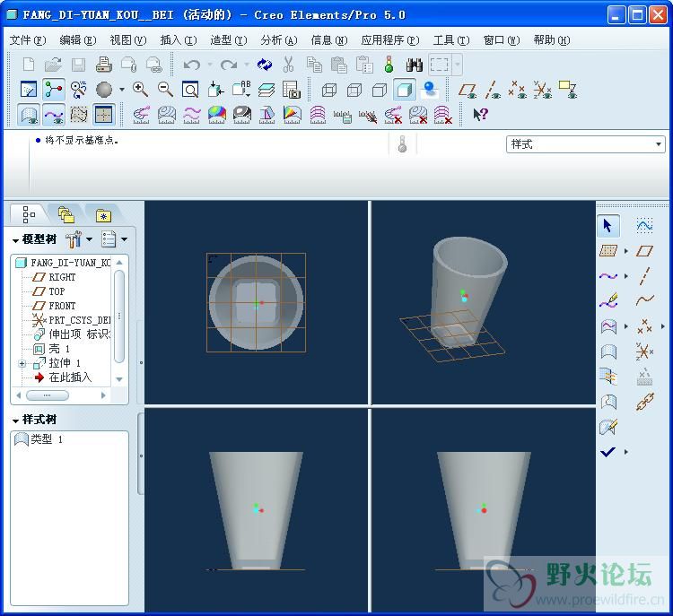The height and width of the screenshot is (616, 673).
Task: Open the 文件(F) menu
Action: click(x=28, y=40)
